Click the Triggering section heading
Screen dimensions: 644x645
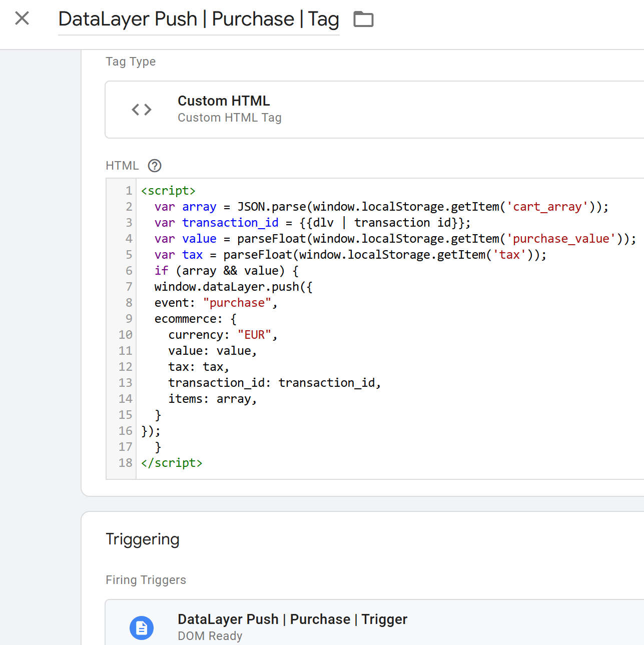tap(143, 539)
